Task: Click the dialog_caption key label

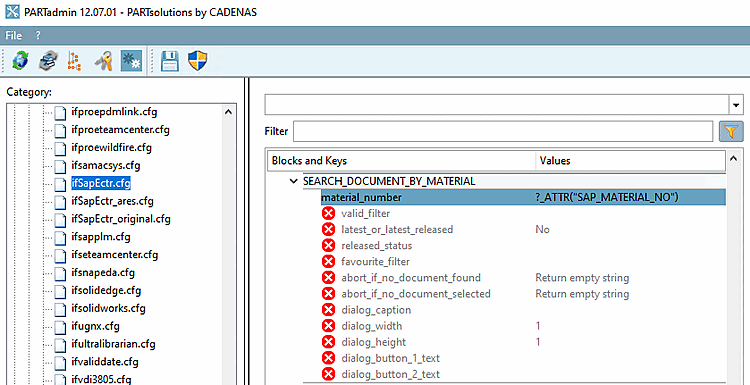Action: 376,310
